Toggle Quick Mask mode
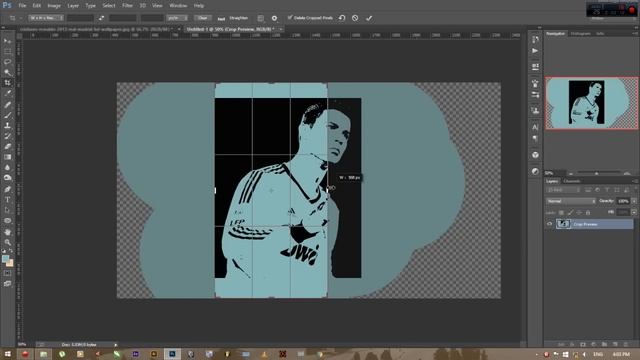Viewport: 640px width, 360px height. point(7,273)
